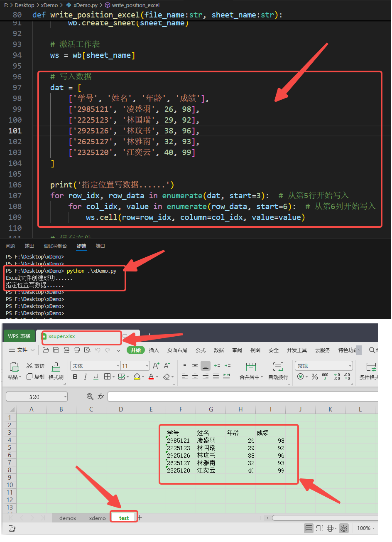
Task: Open the 端口 tab in the VS Code panel
Action: 100,246
